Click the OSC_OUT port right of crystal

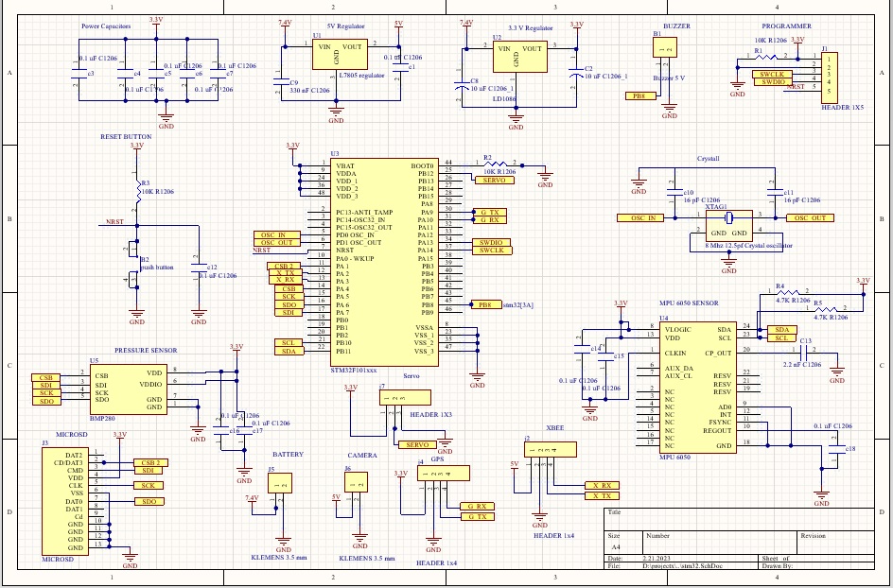(x=810, y=218)
